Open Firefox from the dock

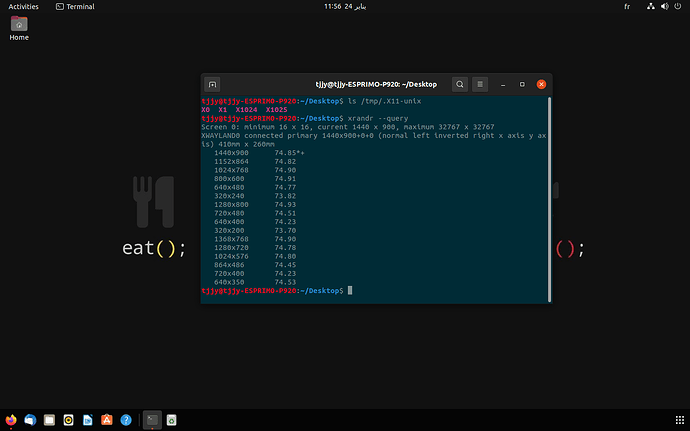(x=11, y=420)
